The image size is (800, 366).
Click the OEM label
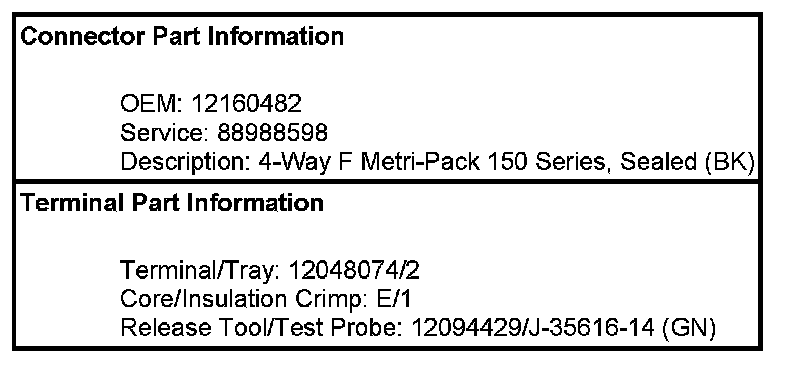tap(152, 104)
